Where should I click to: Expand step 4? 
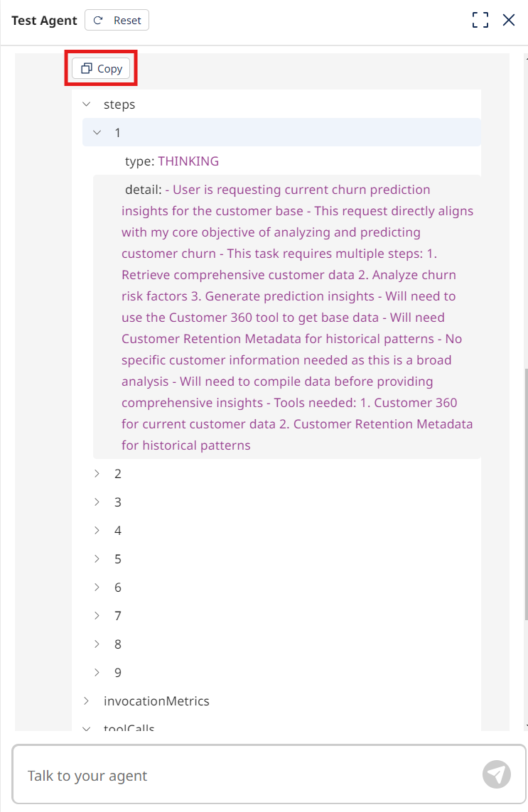pos(97,531)
